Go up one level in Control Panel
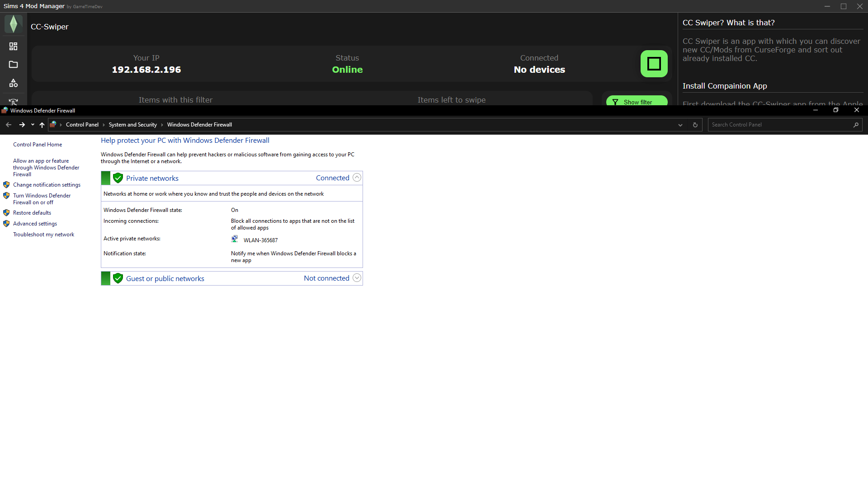Screen dimensions: 868x488 [x=42, y=125]
